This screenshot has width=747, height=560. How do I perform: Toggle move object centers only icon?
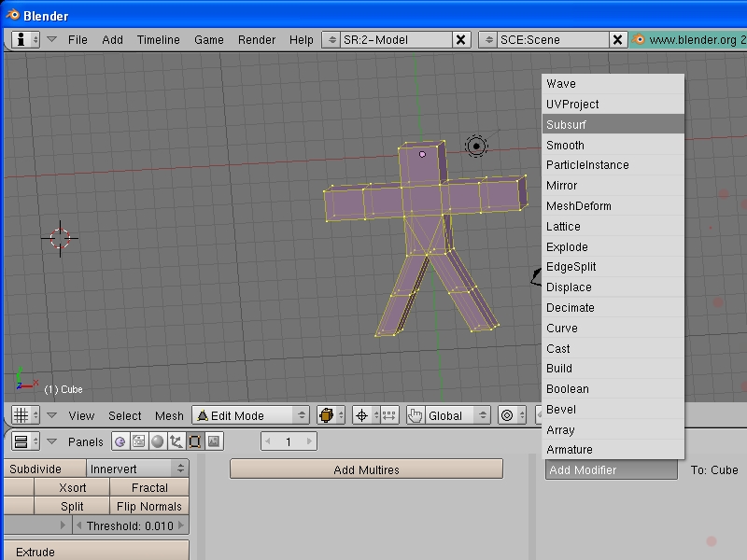coord(389,415)
